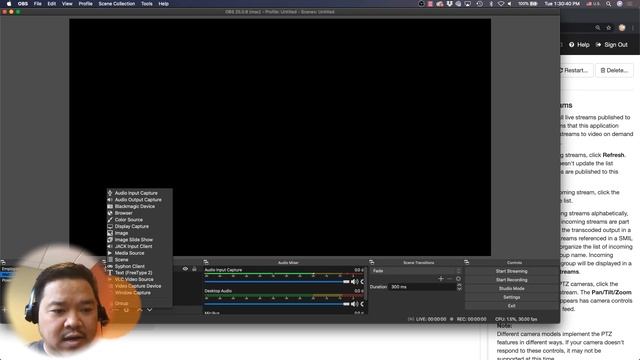Open browser three-dot menu
Image resolution: width=640 pixels, height=360 pixels.
tap(633, 28)
